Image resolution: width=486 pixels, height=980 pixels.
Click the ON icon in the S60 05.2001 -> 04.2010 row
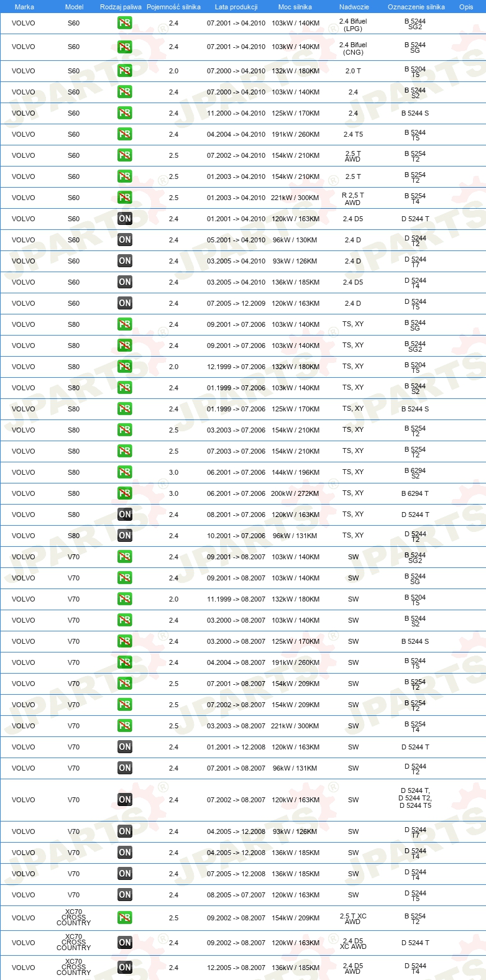[125, 240]
